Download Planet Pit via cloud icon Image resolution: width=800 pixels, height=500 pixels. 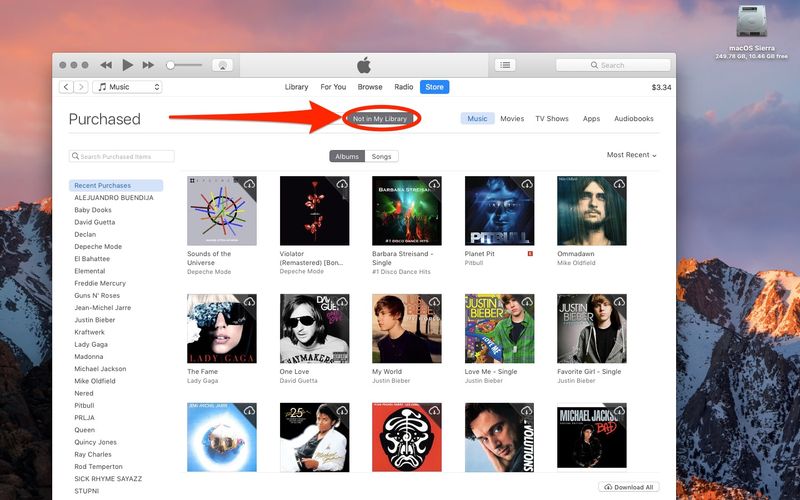(527, 184)
